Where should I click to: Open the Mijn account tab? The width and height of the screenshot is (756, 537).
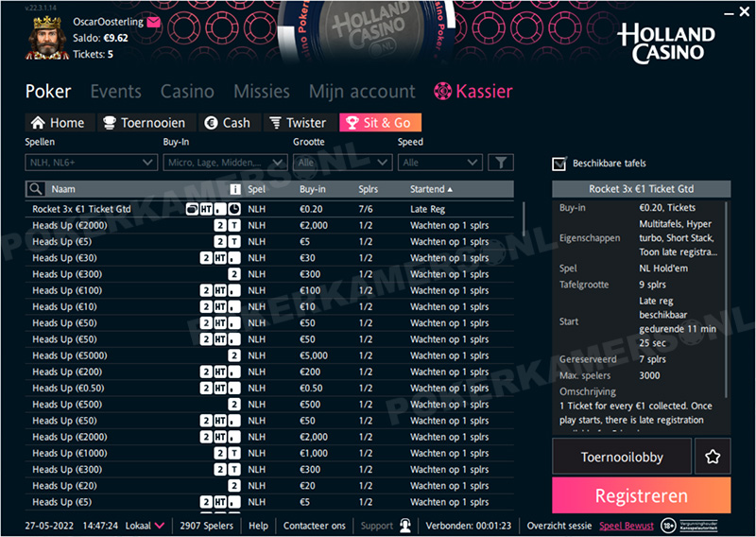click(x=362, y=91)
